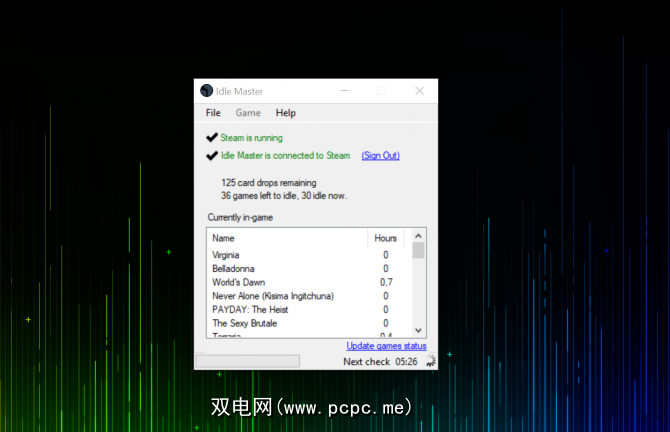Screen dimensions: 670x432
Task: Minimize the Idle Master window
Action: click(344, 91)
